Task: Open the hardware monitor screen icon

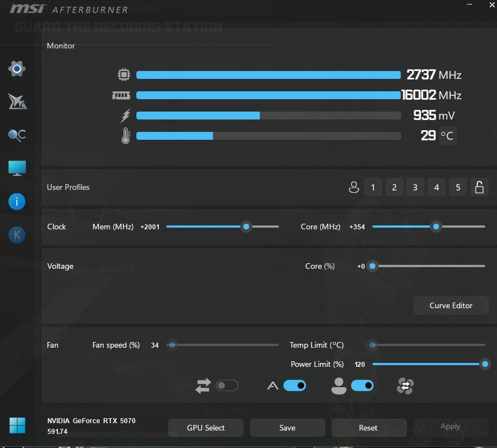Action: point(17,168)
